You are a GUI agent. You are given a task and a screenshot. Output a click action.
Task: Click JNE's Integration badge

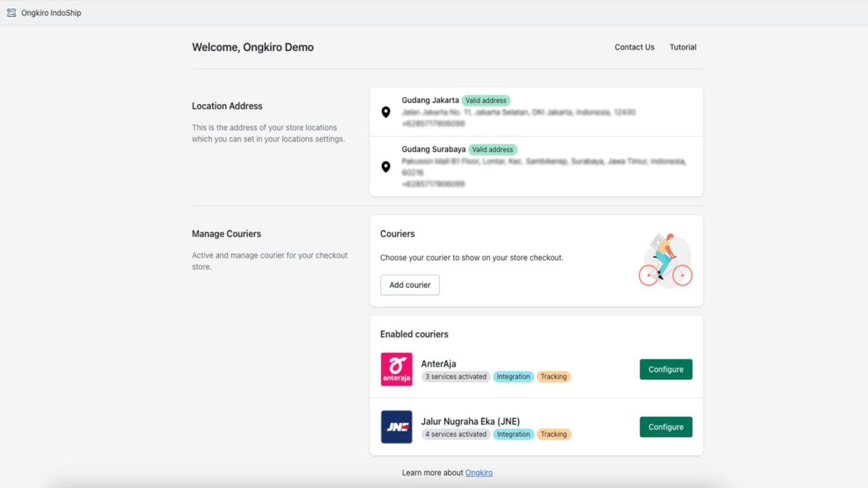[x=513, y=434]
